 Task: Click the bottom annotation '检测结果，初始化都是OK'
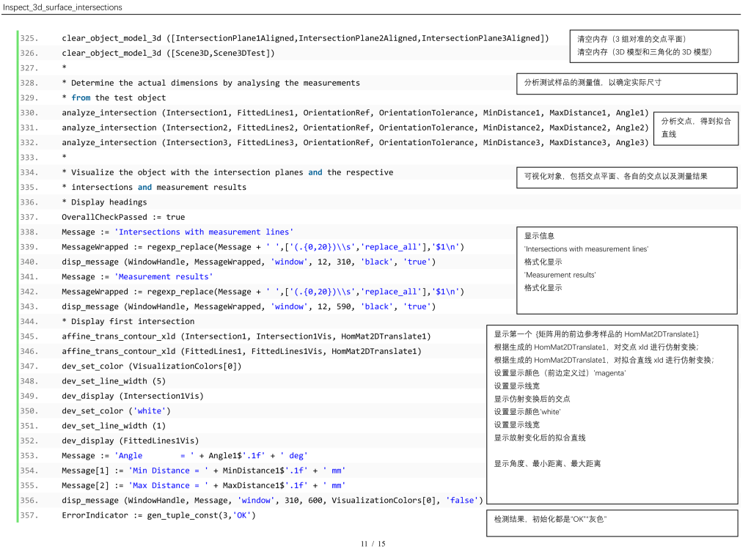coord(612,523)
